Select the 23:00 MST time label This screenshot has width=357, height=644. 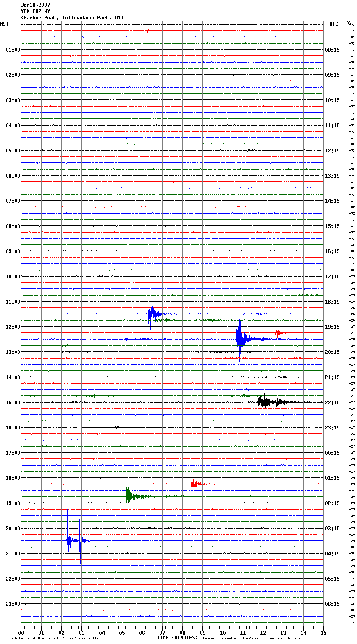click(x=13, y=604)
